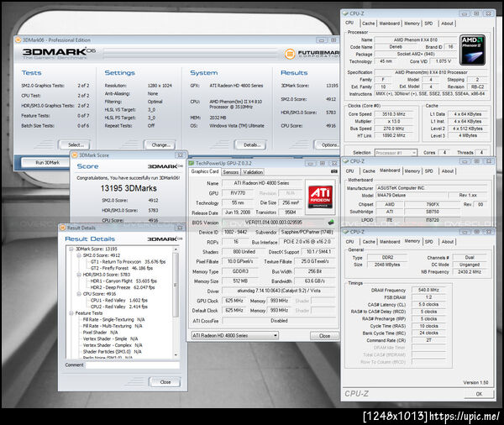Open the Processor #1 selection dropdown
This screenshot has width=504, height=425.
coord(396,153)
